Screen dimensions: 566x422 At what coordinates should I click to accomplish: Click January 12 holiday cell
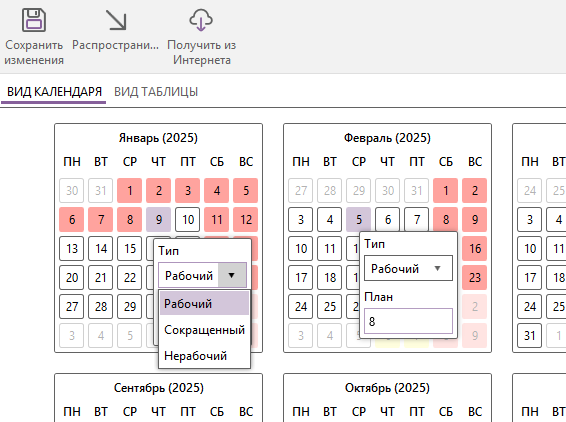(x=245, y=219)
